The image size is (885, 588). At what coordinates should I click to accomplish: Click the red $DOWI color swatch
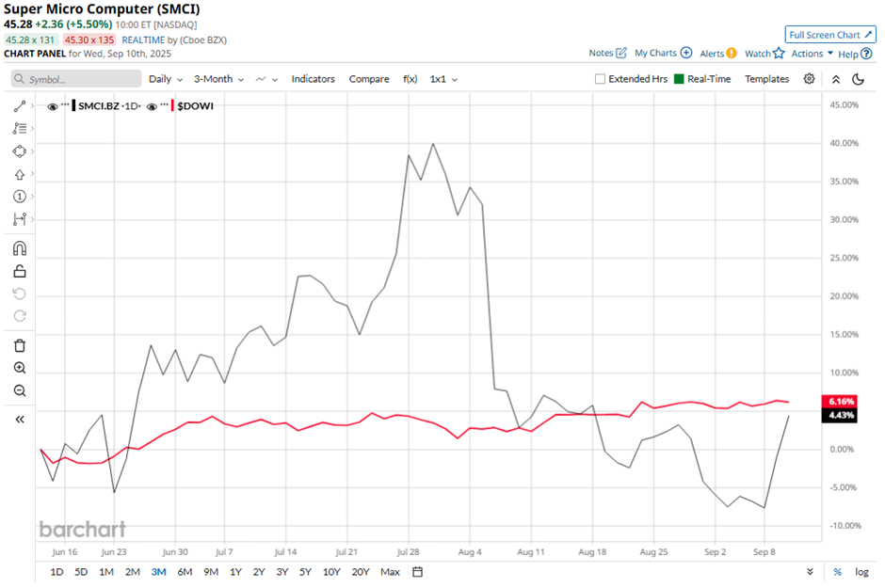click(172, 105)
